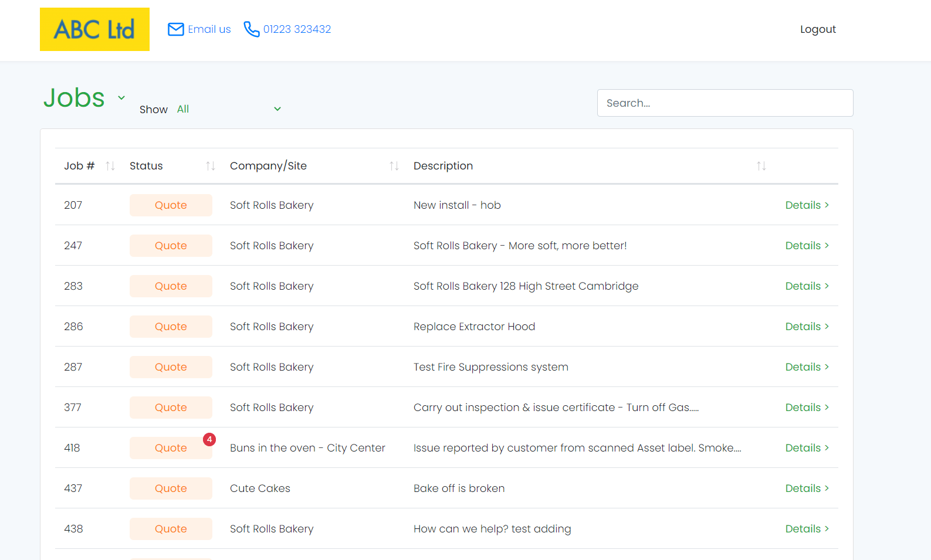Sort by Description column arrows
Viewport: 931px width, 560px height.
tap(761, 166)
